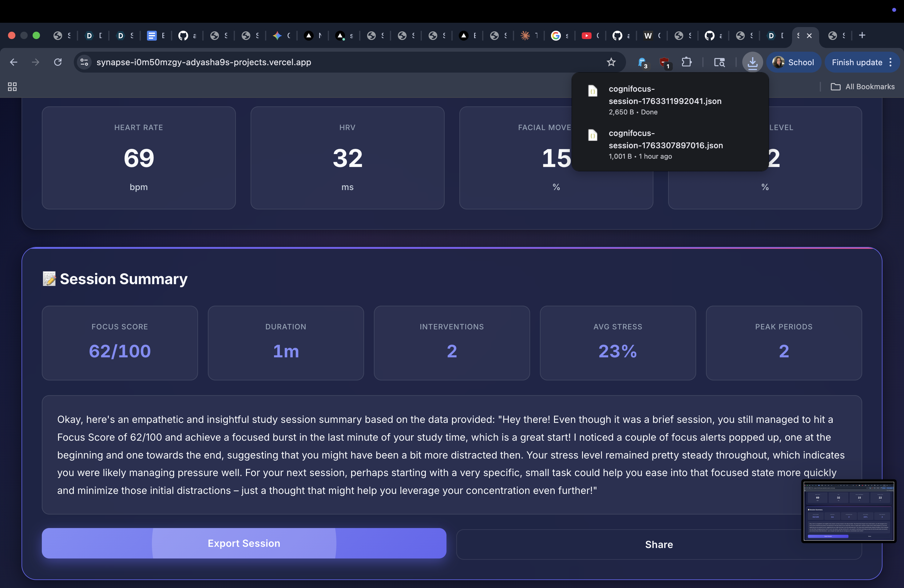Open the Downloads toolbar icon
The height and width of the screenshot is (588, 904).
point(752,62)
